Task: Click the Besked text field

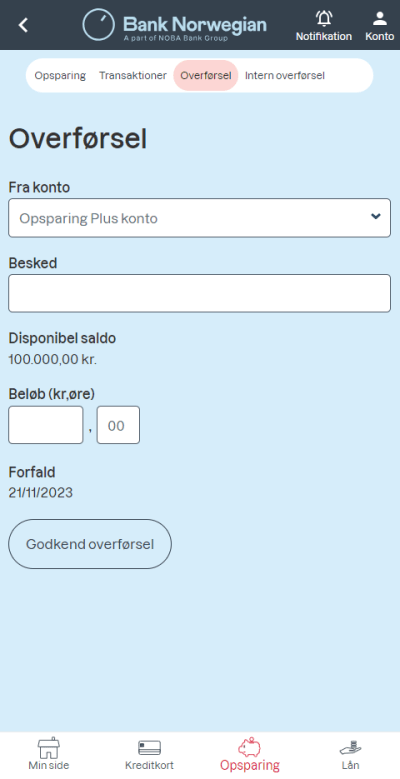Action: point(199,293)
